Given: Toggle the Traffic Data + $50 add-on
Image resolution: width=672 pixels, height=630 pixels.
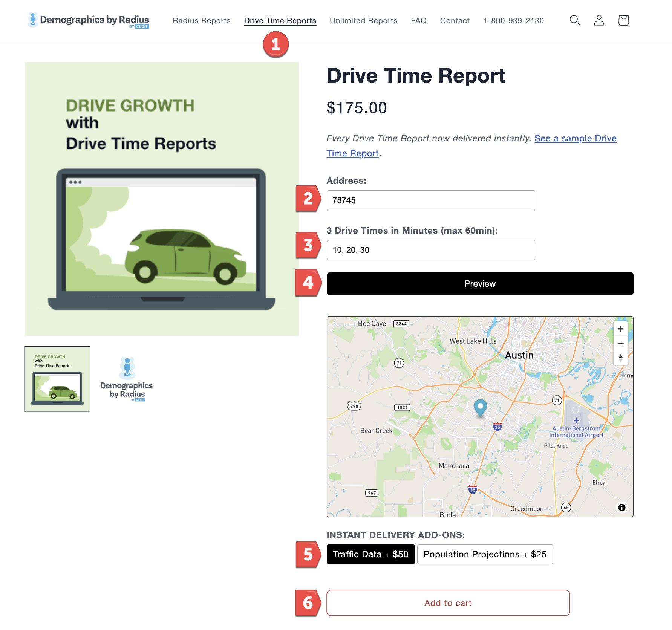Looking at the screenshot, I should pyautogui.click(x=370, y=554).
